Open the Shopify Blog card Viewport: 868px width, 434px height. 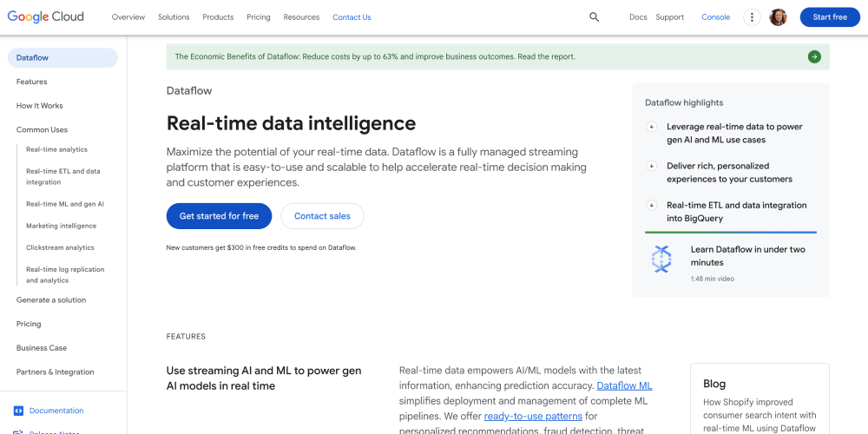pos(759,399)
